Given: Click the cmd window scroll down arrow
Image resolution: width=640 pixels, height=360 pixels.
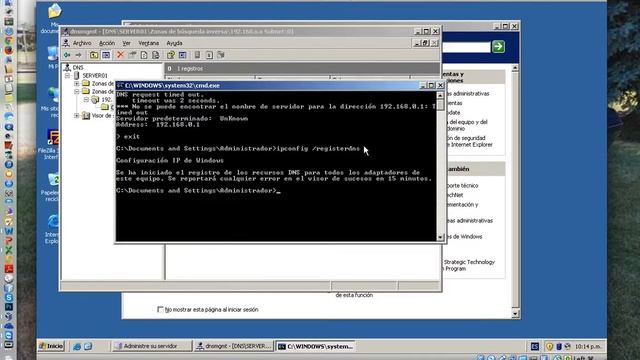Looking at the screenshot, I should pos(440,237).
